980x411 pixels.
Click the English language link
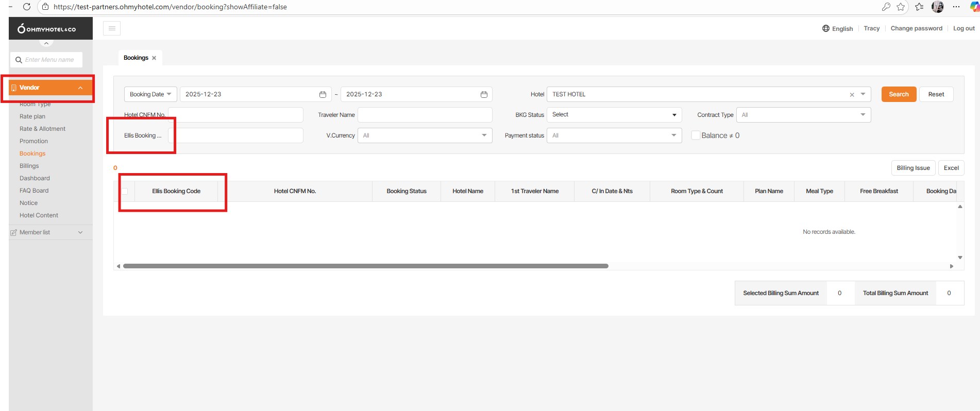click(x=842, y=29)
